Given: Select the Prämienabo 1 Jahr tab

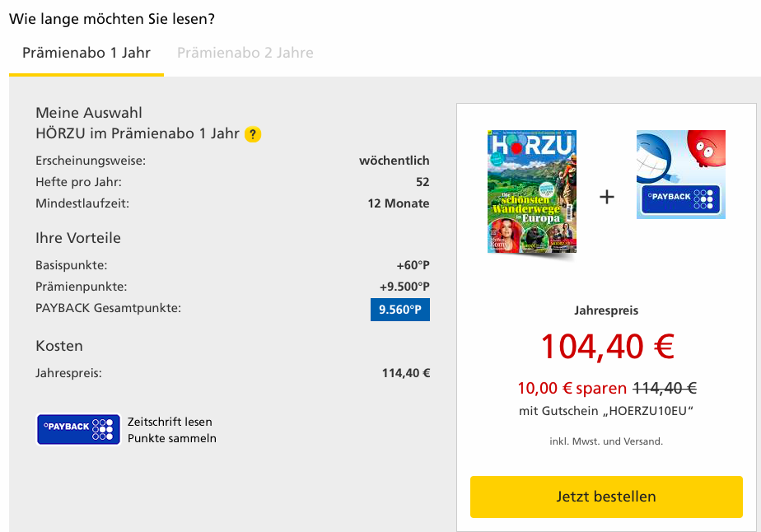Looking at the screenshot, I should (x=86, y=53).
